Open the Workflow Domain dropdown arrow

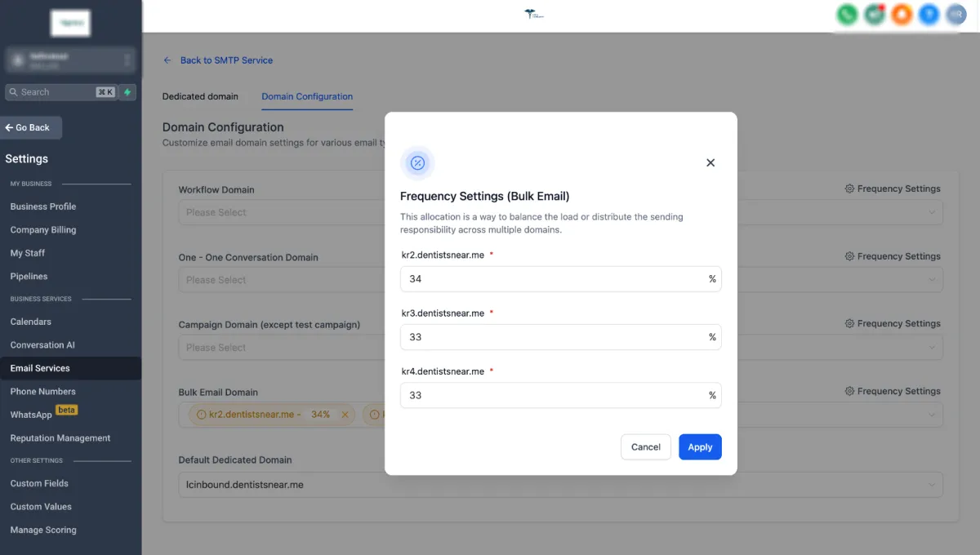pos(933,213)
